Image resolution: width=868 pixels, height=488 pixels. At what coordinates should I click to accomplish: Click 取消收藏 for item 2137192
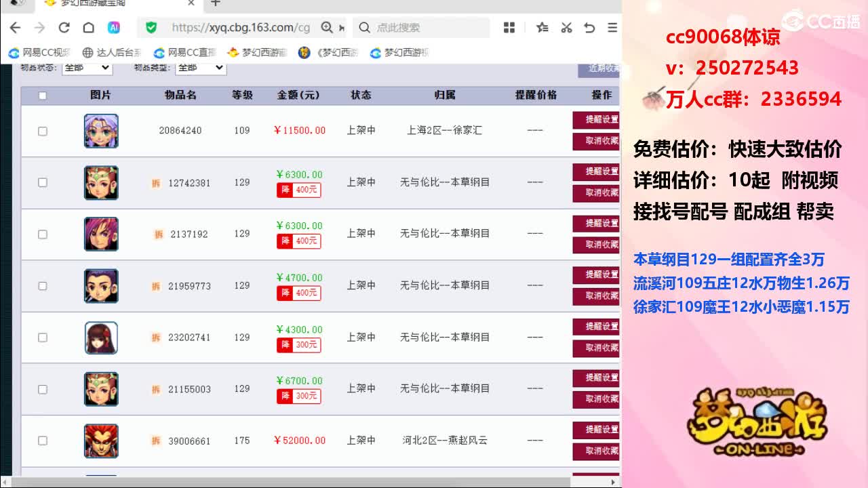tap(597, 245)
